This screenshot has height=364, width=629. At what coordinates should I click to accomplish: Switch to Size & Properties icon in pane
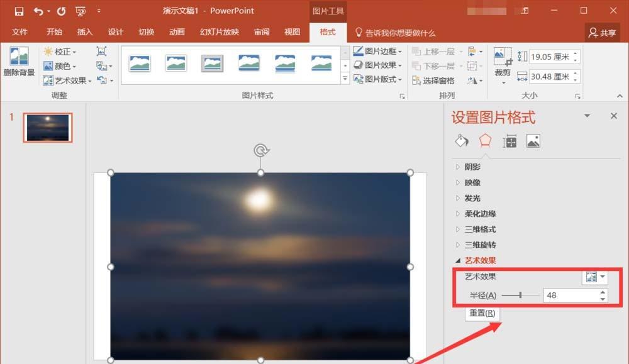510,141
